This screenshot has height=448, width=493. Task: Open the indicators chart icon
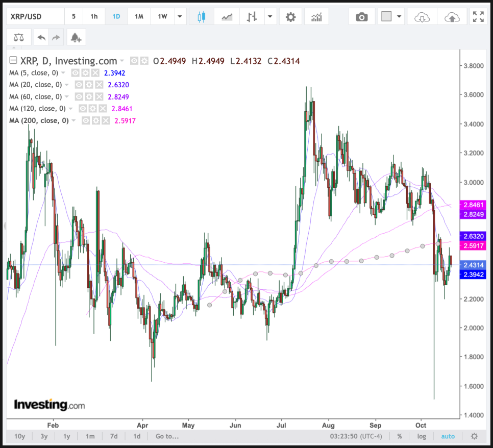click(316, 17)
